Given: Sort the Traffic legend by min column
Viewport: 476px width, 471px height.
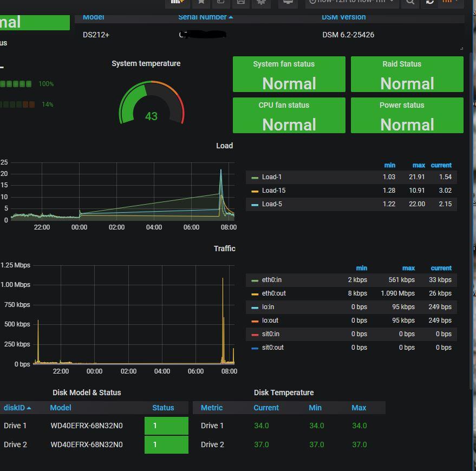Looking at the screenshot, I should click(x=361, y=269).
